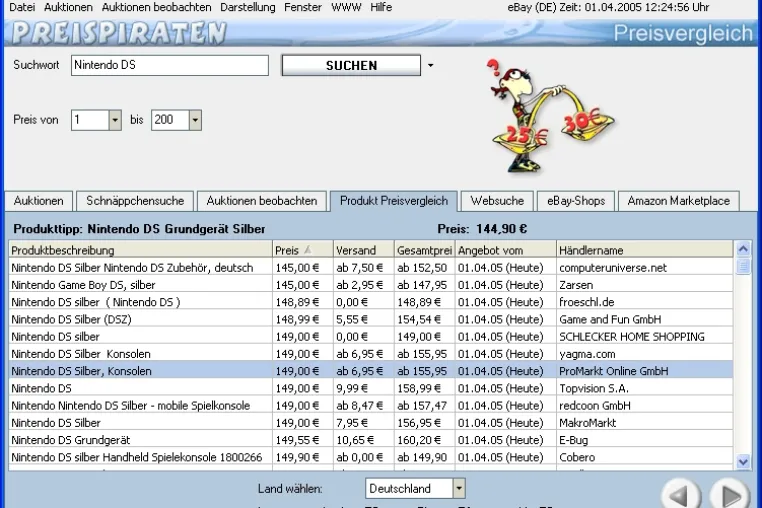Image resolution: width=762 pixels, height=508 pixels.
Task: Click the Preis von value field
Action: [90, 120]
